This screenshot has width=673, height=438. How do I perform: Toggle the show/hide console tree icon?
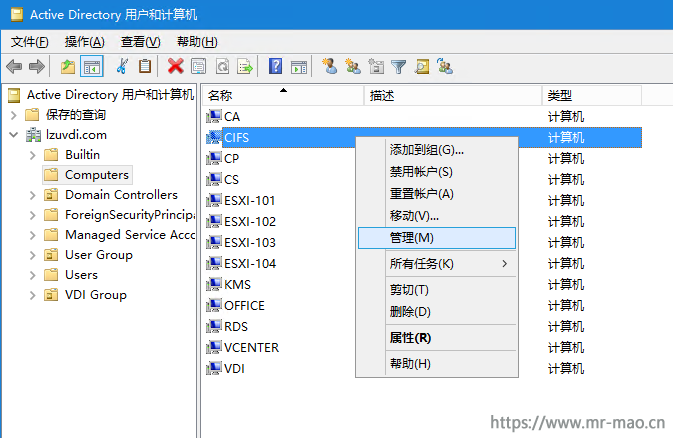point(92,67)
